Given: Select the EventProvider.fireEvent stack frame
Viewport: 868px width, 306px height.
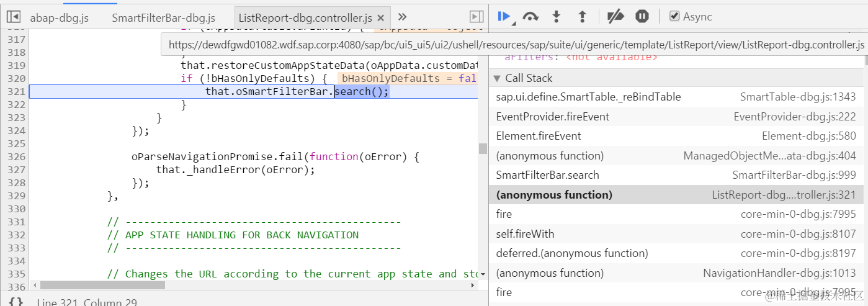Looking at the screenshot, I should click(676, 117).
